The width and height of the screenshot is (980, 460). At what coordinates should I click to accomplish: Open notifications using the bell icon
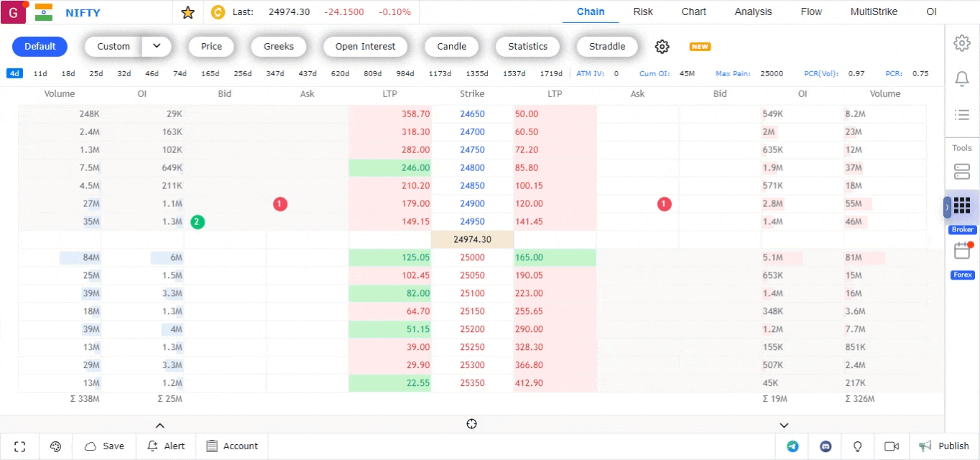(962, 79)
